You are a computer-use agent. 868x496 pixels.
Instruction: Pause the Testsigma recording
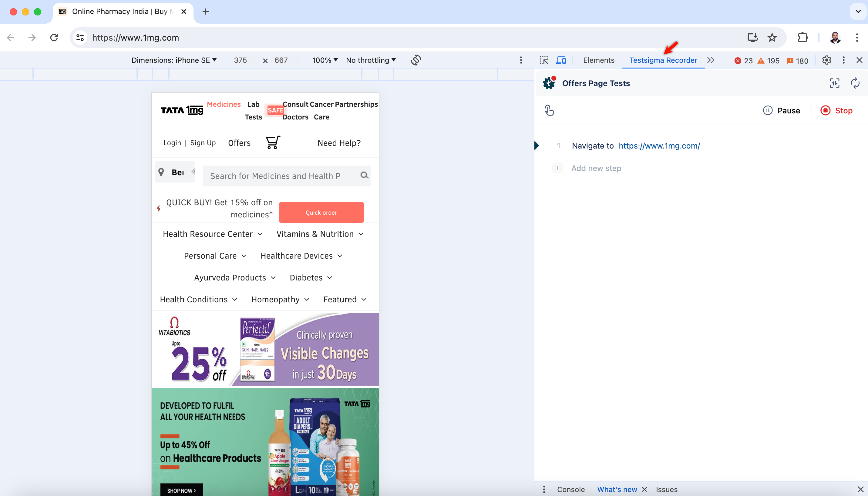[x=782, y=110]
